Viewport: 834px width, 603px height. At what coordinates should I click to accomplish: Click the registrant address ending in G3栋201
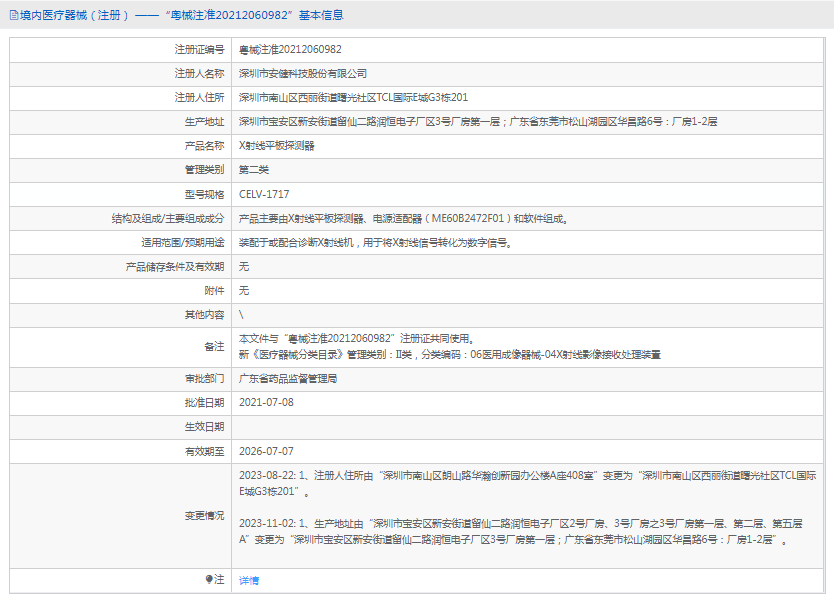click(353, 97)
